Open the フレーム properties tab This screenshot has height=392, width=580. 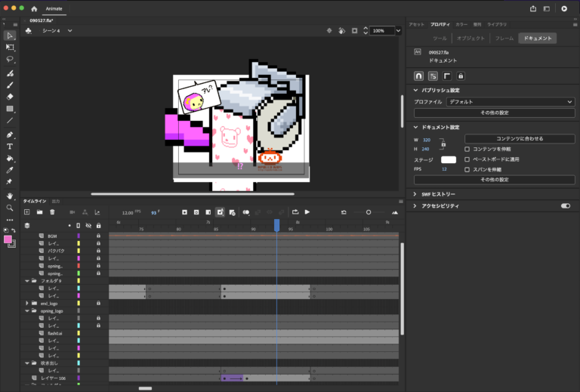pos(504,39)
